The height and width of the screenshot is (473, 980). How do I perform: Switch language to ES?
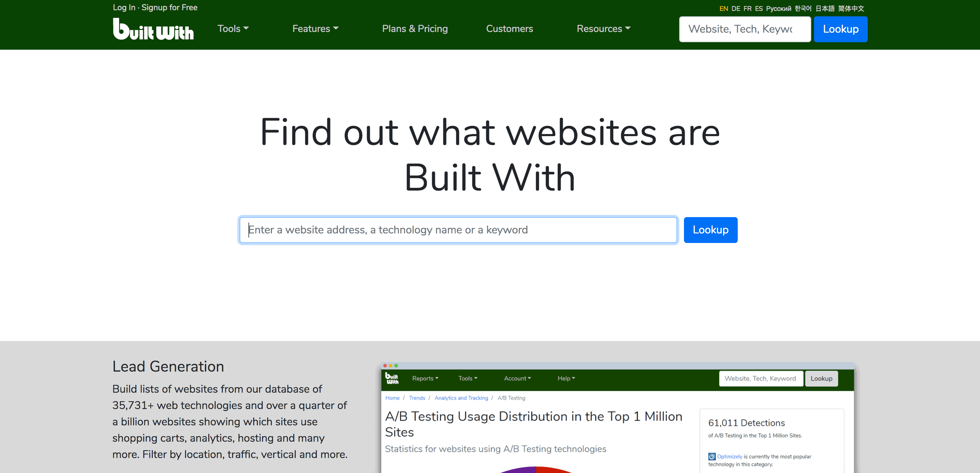click(758, 9)
